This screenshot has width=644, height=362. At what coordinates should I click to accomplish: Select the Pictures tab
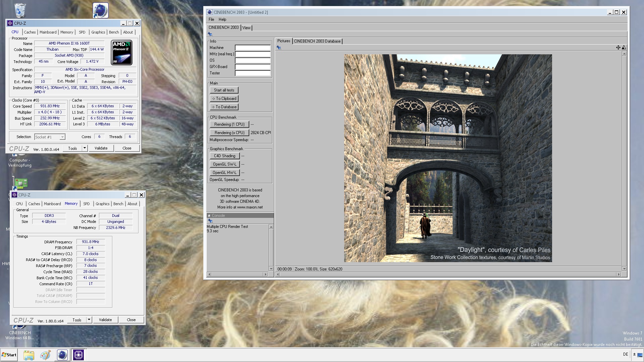pyautogui.click(x=284, y=41)
